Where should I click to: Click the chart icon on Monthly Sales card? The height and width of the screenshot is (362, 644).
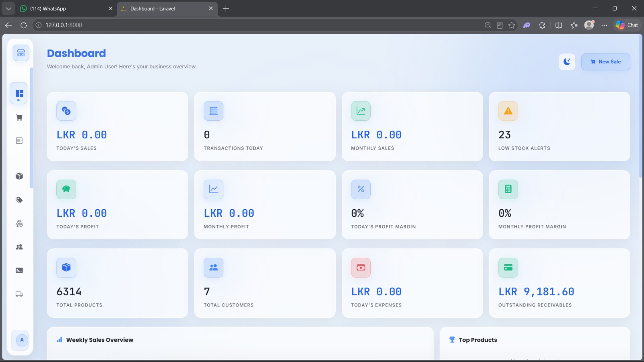point(361,111)
